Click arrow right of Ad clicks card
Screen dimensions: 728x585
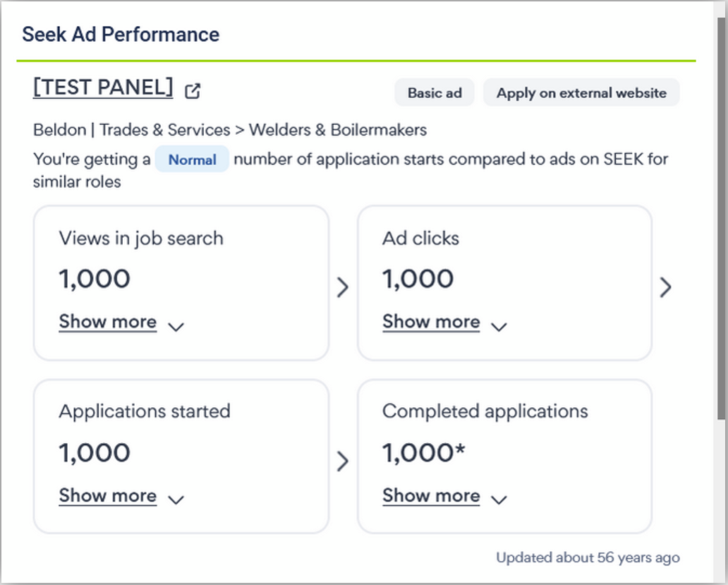click(x=665, y=287)
